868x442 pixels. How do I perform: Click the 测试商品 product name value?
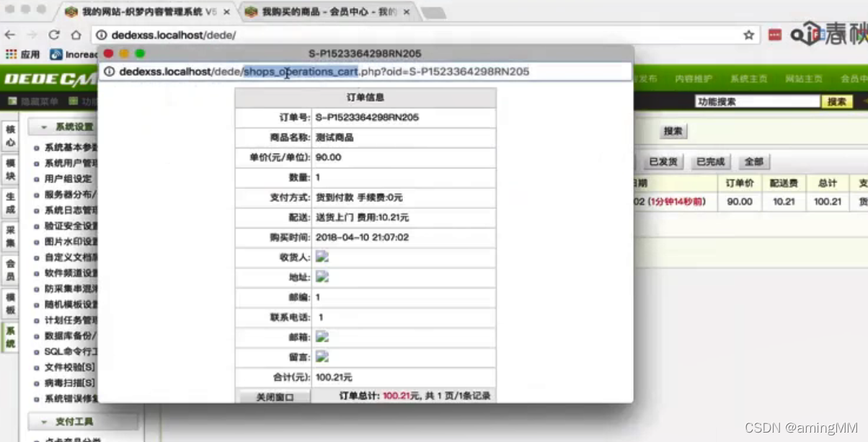tap(335, 137)
